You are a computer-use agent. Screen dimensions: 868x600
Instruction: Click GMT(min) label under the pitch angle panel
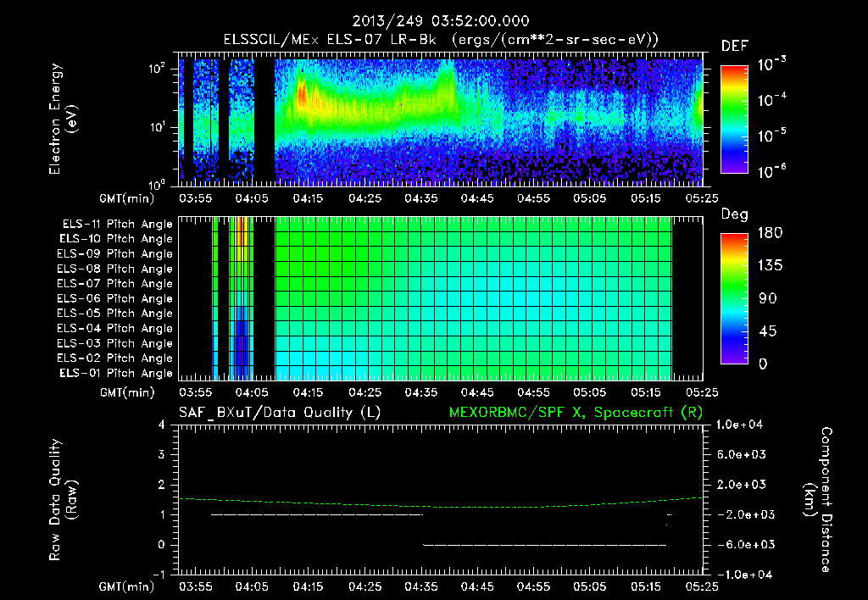[127, 392]
